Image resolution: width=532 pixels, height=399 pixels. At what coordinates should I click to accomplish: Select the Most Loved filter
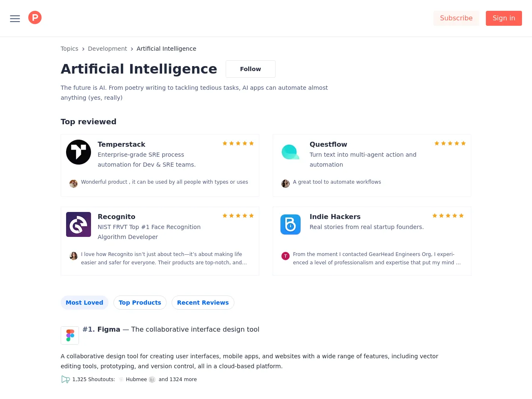84,303
